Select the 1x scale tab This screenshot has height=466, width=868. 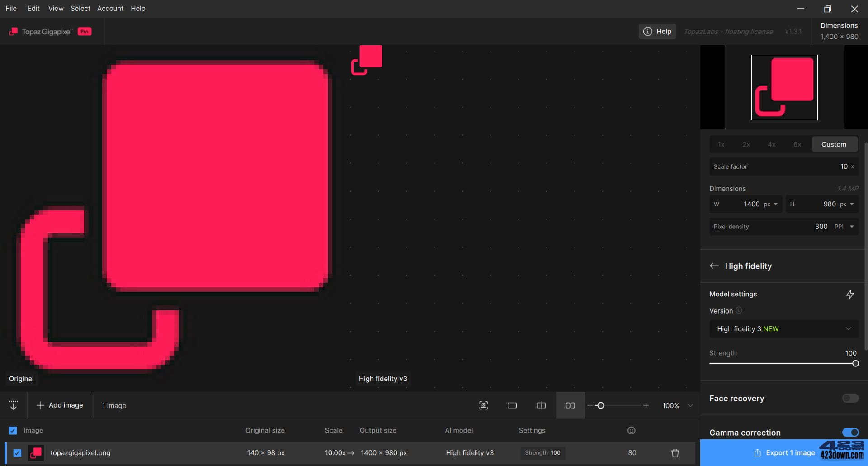[x=721, y=144]
